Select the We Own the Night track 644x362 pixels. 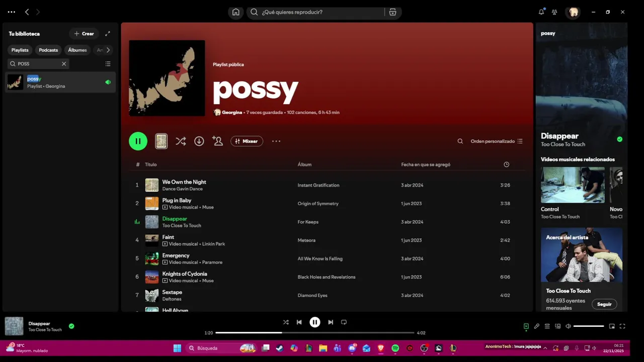point(184,182)
